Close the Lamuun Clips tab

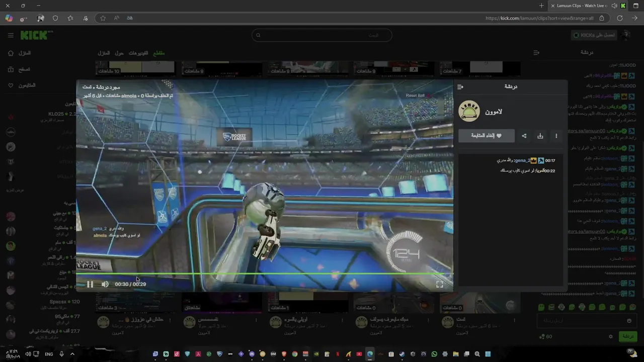[x=553, y=6]
